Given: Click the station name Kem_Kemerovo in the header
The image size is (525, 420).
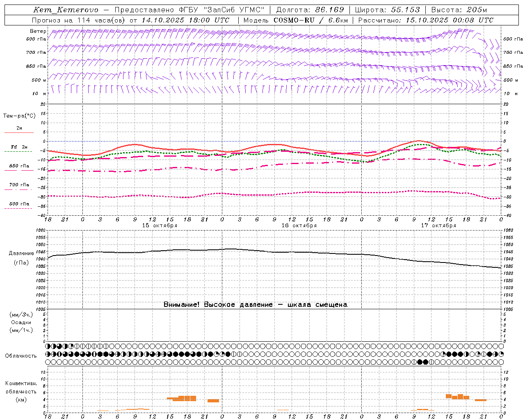Looking at the screenshot, I should click(x=66, y=10).
